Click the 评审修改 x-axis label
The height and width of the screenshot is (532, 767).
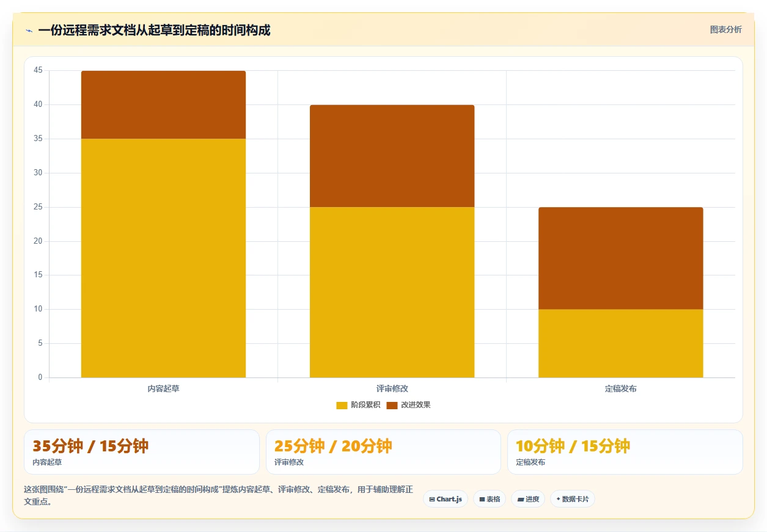pos(392,388)
